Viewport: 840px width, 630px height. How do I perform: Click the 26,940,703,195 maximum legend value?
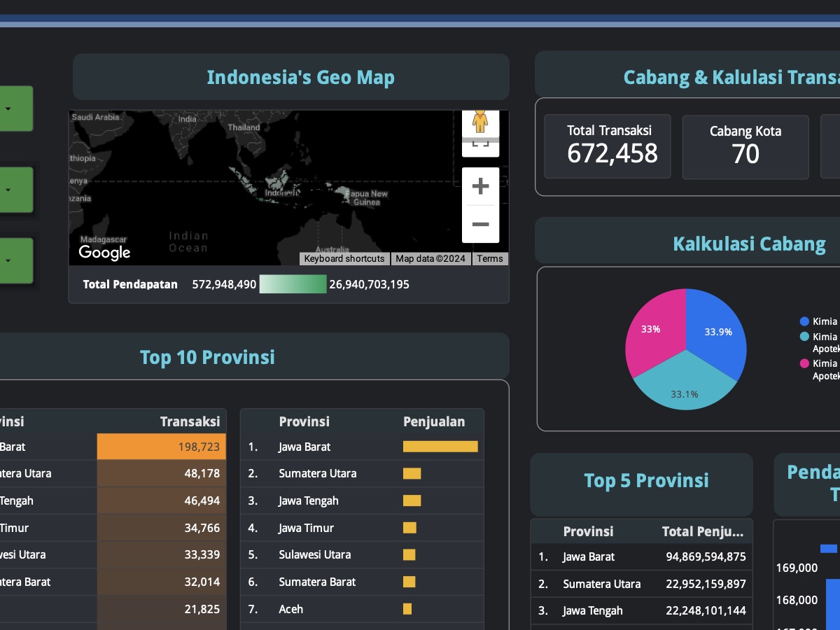coord(369,284)
